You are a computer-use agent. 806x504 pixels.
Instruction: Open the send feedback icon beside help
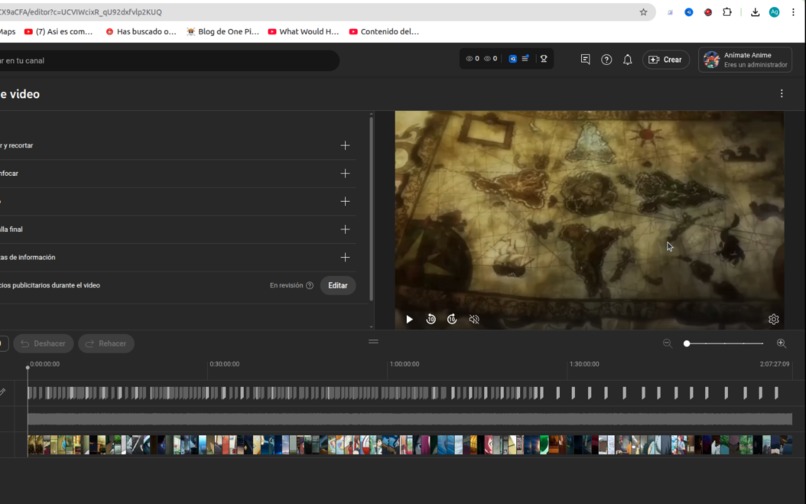tap(585, 60)
